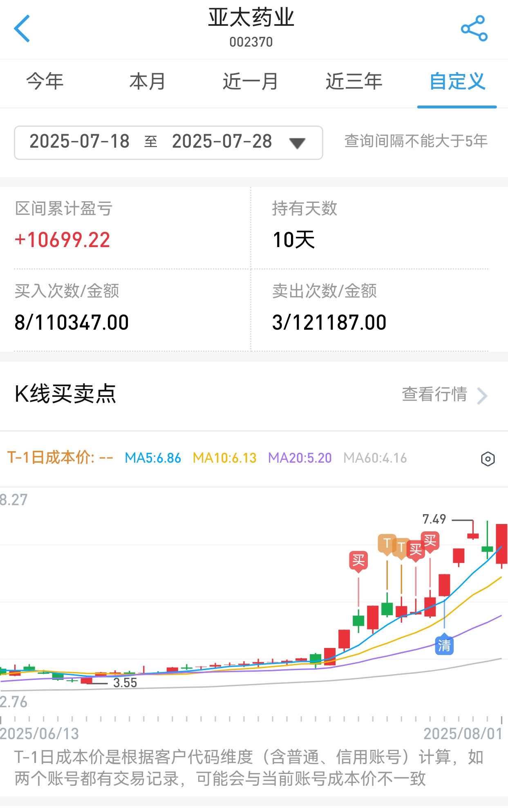This screenshot has width=508, height=812.
Task: Tap 查询间隔不能大于5年 hint text
Action: pyautogui.click(x=416, y=141)
